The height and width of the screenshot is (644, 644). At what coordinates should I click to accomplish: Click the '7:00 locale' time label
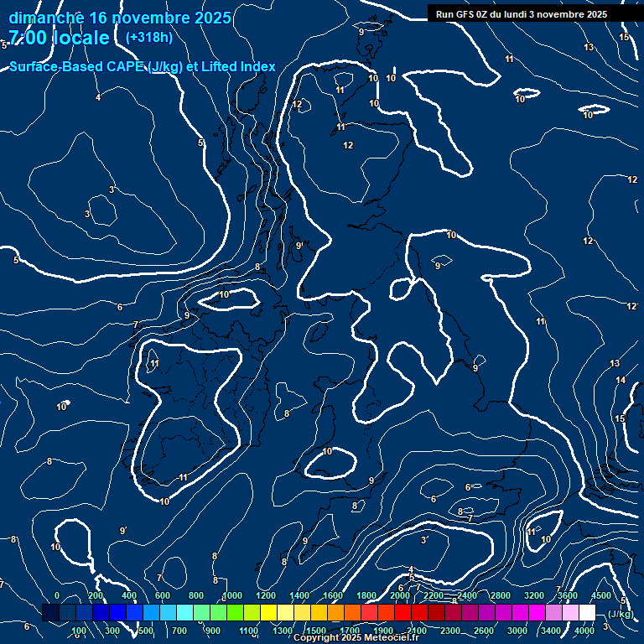click(60, 38)
